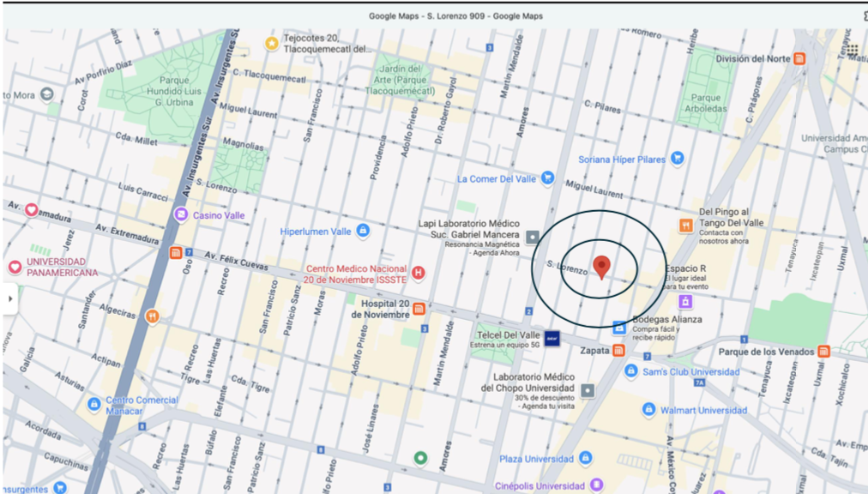The image size is (868, 494).
Task: Select the Lapi Laboratorio Médico marker icon
Action: [x=532, y=238]
